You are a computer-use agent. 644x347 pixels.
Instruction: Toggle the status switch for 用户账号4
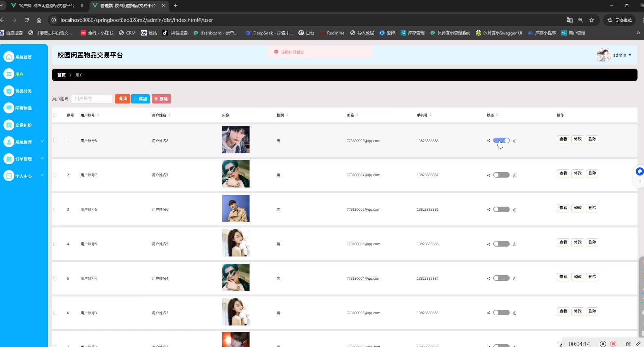click(501, 278)
